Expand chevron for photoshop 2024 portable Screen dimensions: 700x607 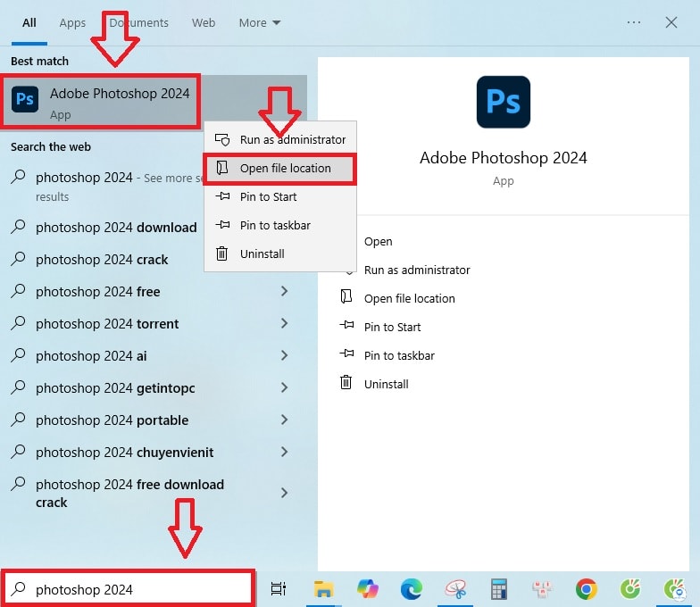(x=284, y=420)
